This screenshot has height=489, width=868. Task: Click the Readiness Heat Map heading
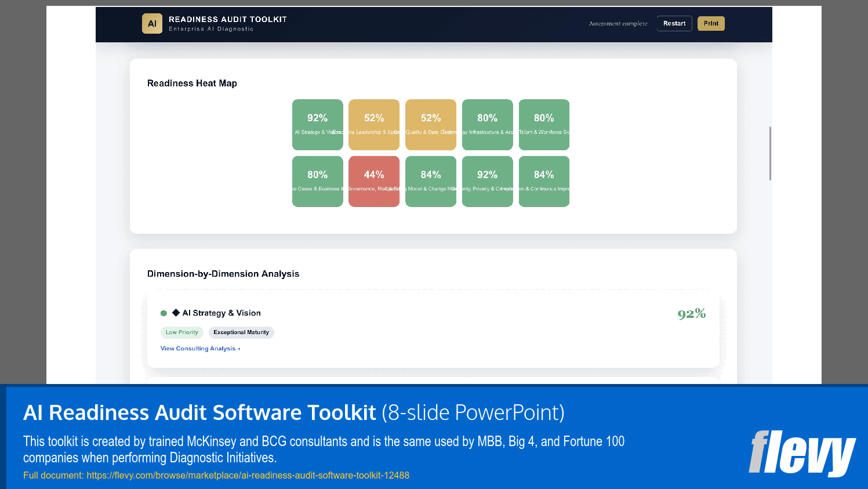click(x=192, y=84)
